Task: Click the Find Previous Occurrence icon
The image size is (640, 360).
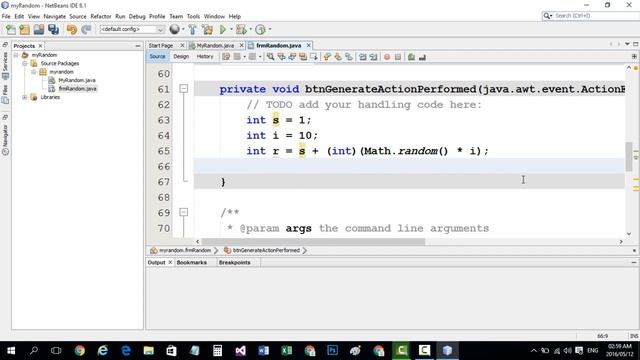Action: (281, 57)
